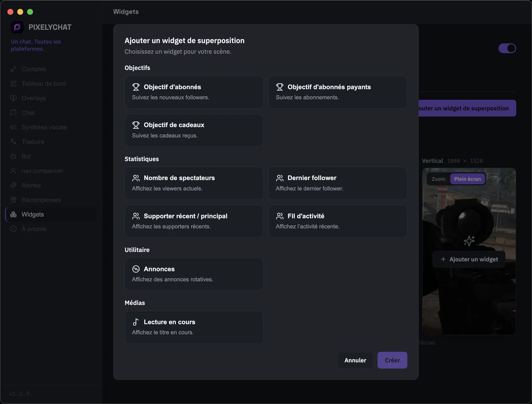Choose the Objectif d'abonnés widget card
The image size is (532, 404).
pyautogui.click(x=194, y=92)
